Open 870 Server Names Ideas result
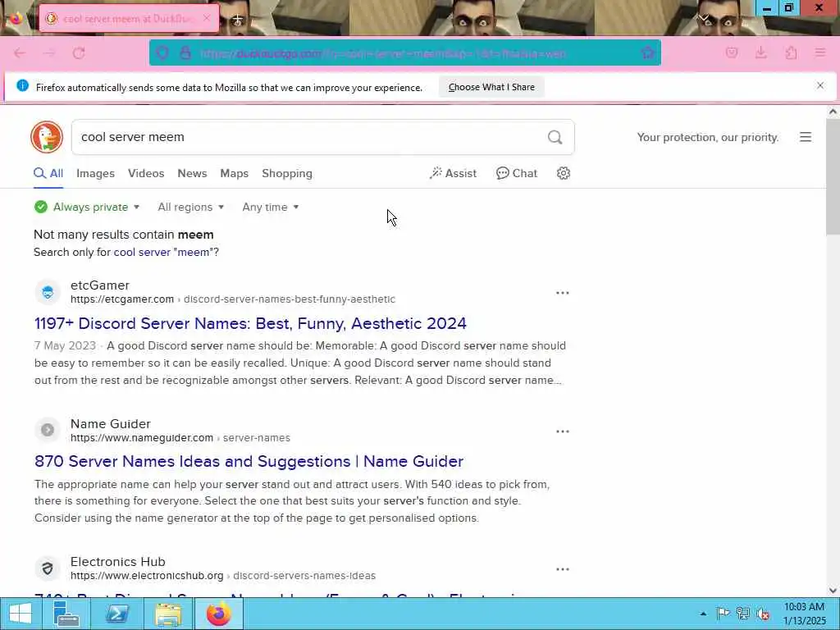840x630 pixels. point(249,461)
